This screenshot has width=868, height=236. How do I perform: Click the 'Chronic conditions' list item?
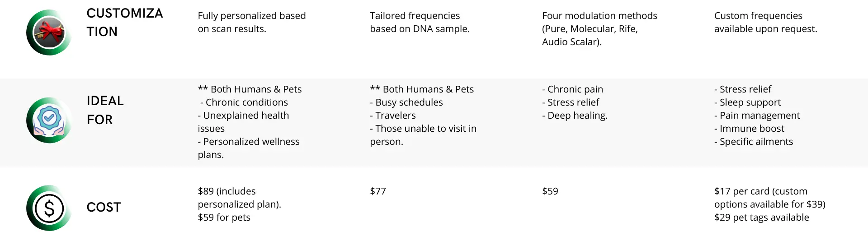pyautogui.click(x=244, y=102)
